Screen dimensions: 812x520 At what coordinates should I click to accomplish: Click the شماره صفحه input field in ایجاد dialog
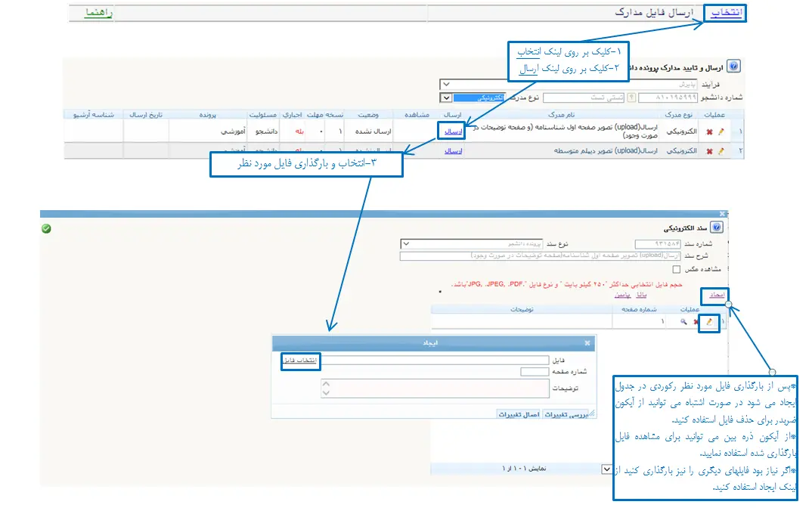534,371
